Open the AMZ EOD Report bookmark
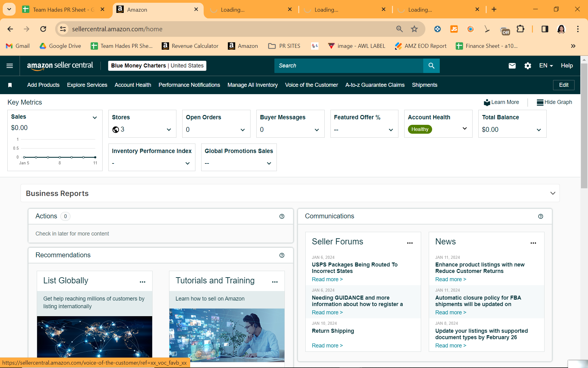588x368 pixels. click(x=420, y=46)
